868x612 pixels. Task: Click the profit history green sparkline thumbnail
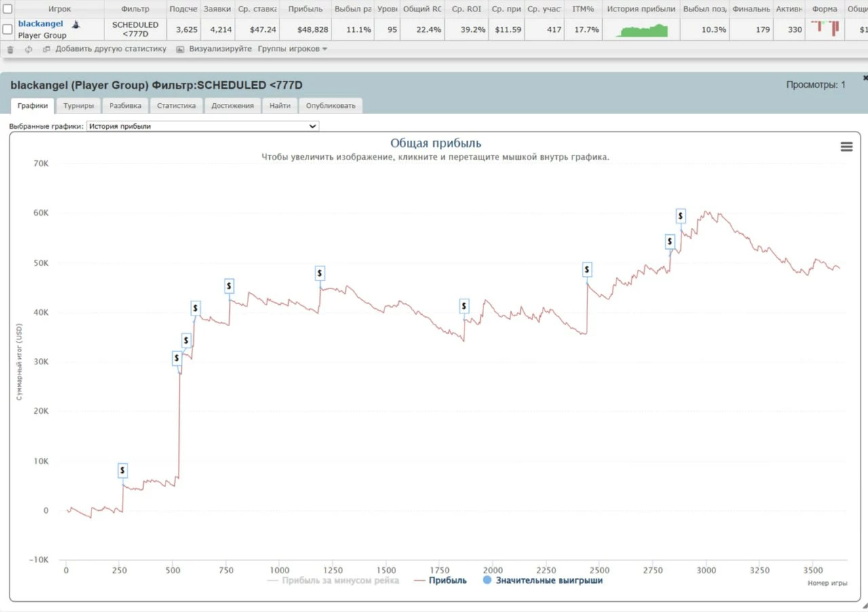(641, 30)
